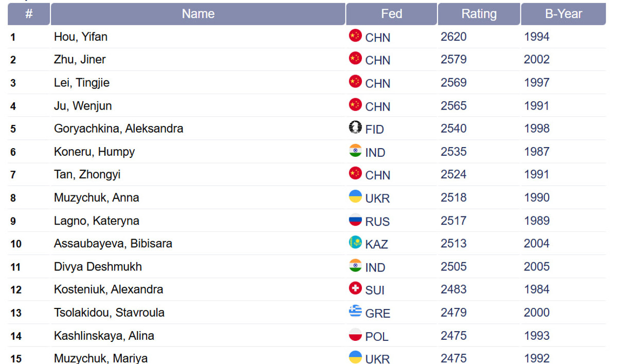Click the Russia flag beside Lagno, Kateryna
Viewport: 617px width, 364px height.
(355, 220)
